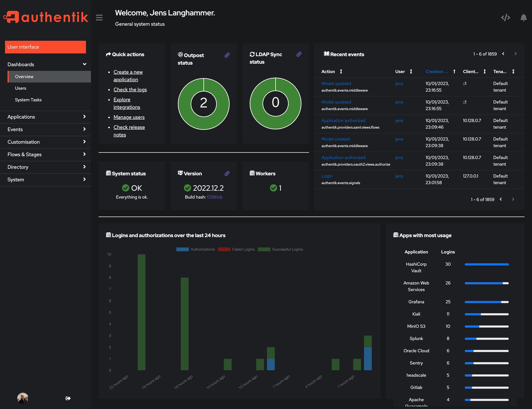Expand the Applications sidebar section
The image size is (532, 409).
pos(46,117)
